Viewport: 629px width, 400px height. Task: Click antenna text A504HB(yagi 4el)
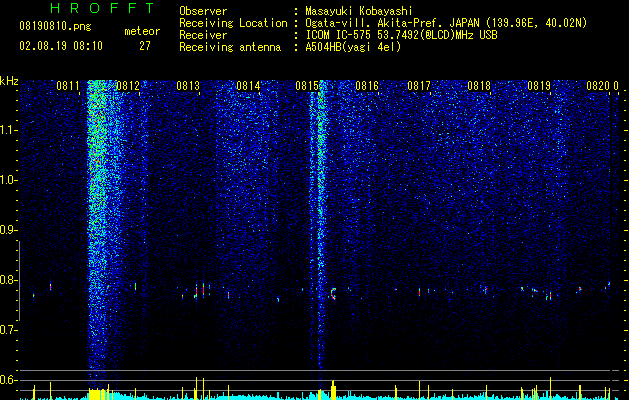353,47
